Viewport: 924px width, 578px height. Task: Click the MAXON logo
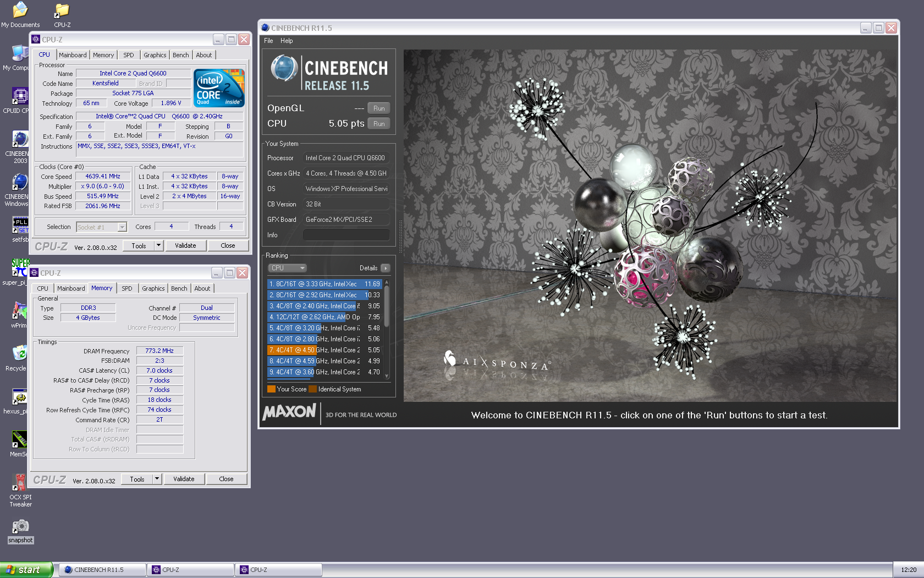click(289, 412)
